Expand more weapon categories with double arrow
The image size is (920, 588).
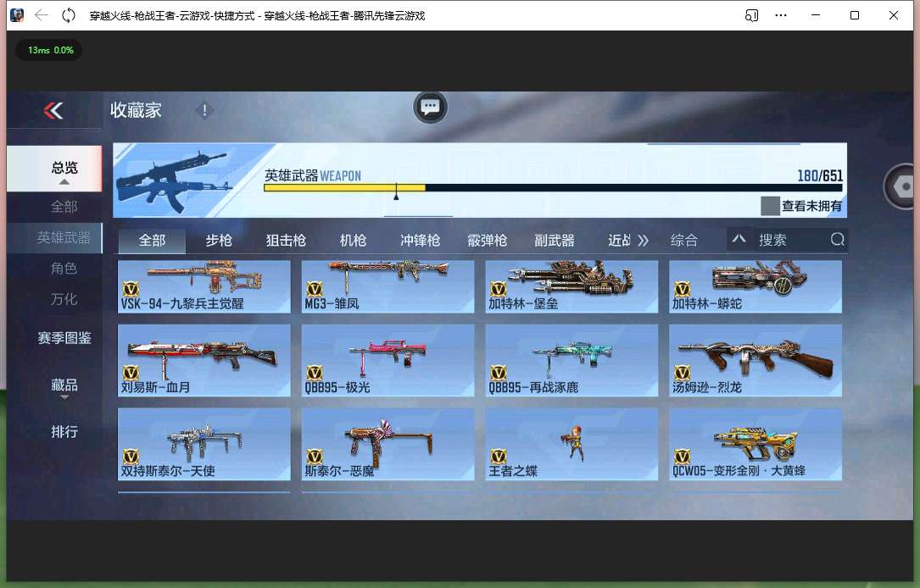point(643,241)
